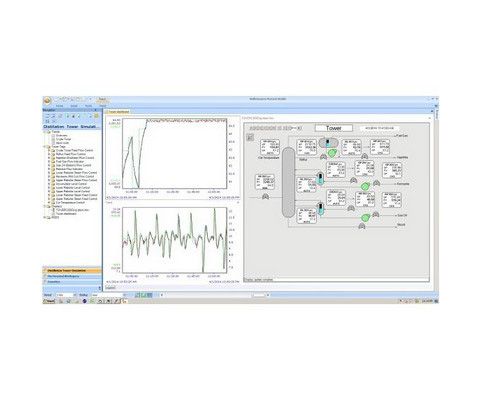Switch to the Tower dashboard document tab
Screen dimensions: 480x396
pyautogui.click(x=117, y=112)
